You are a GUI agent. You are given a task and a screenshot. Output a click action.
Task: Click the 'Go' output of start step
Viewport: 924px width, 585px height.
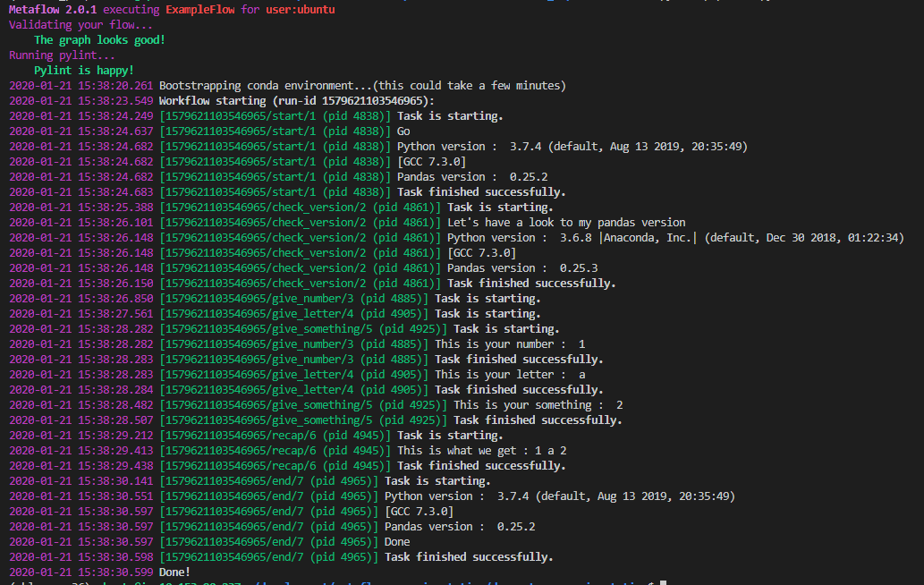tap(403, 131)
